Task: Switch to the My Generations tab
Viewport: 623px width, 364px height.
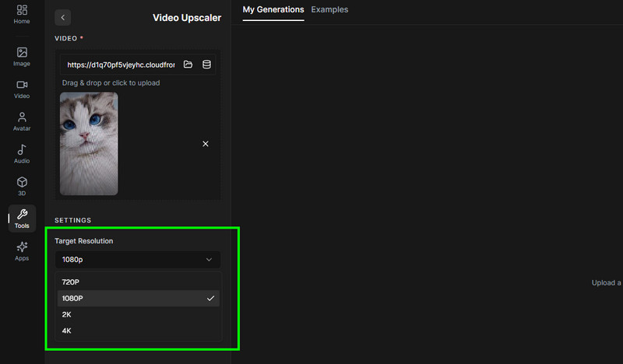Action: [x=273, y=9]
